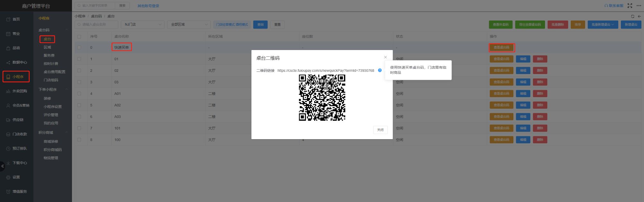Open 服务费 submenu item
This screenshot has height=202, width=644.
49,55
